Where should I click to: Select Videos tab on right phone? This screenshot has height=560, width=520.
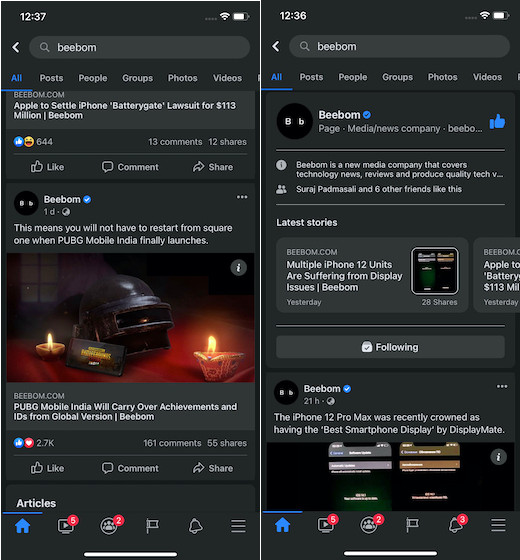pyautogui.click(x=487, y=77)
